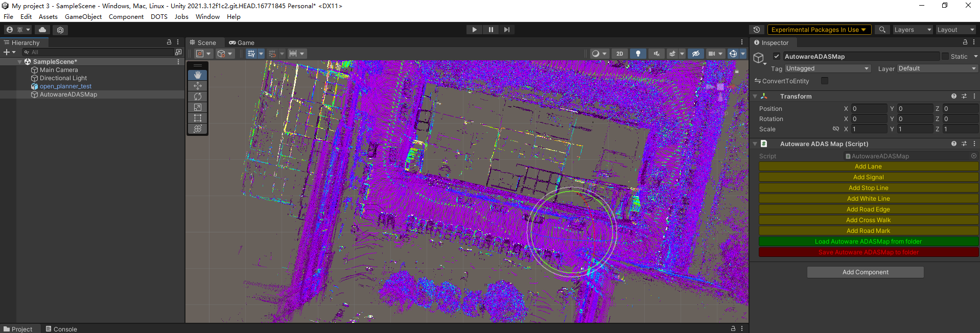Switch to the Game tab

point(241,43)
